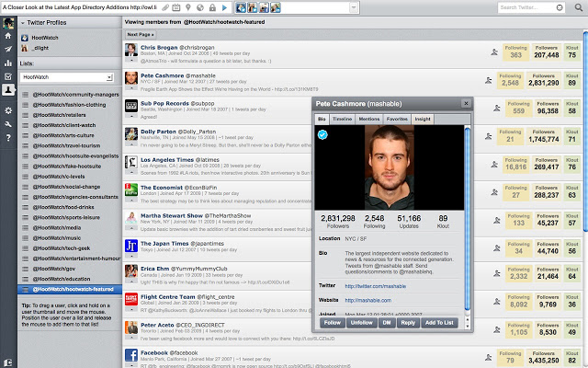Open the analytics bar chart sidebar icon
The image size is (588, 368).
point(7,63)
